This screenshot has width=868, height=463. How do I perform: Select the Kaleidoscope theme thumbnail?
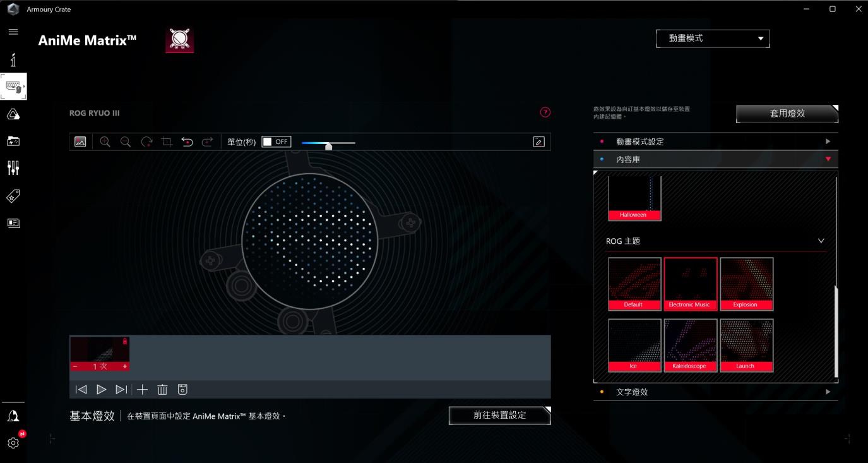pos(690,346)
